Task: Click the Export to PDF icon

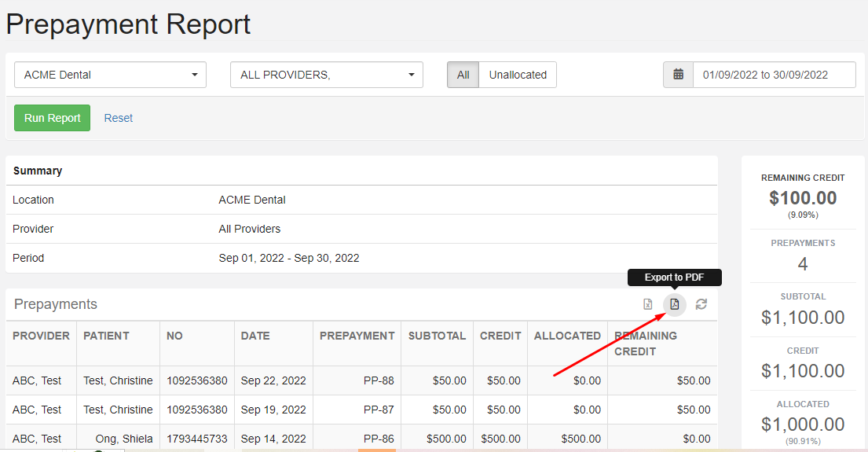Action: click(674, 304)
